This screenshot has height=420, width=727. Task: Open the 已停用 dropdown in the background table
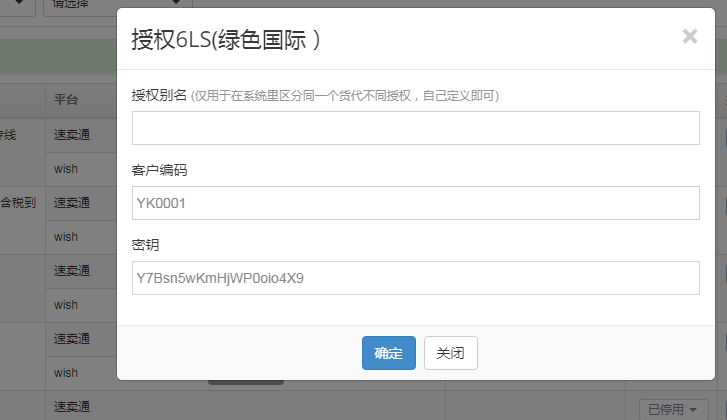coord(673,409)
